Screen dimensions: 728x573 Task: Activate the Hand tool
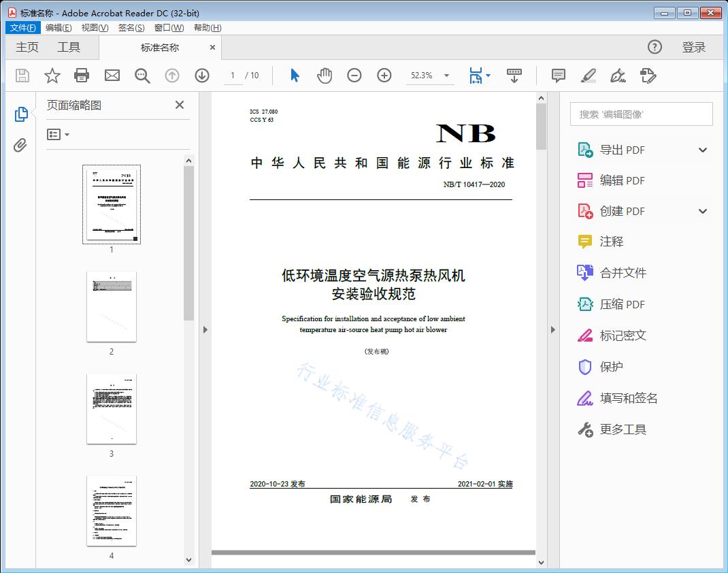325,76
